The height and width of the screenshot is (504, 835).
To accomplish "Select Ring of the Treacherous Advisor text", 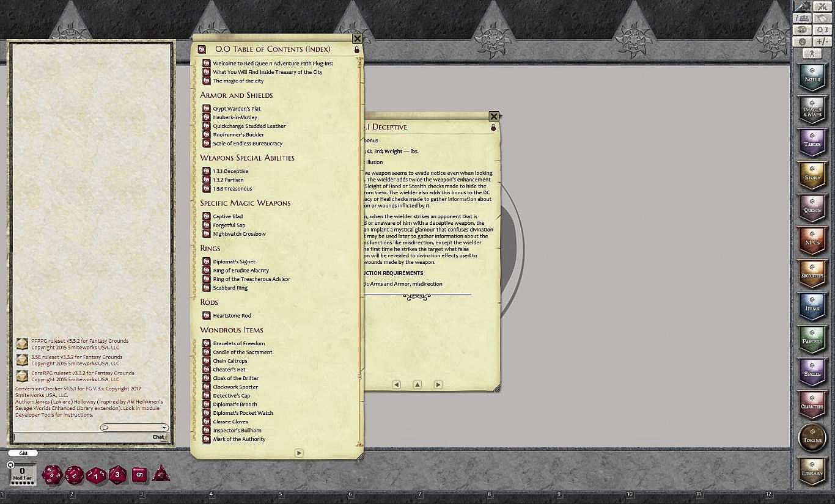I will 251,279.
